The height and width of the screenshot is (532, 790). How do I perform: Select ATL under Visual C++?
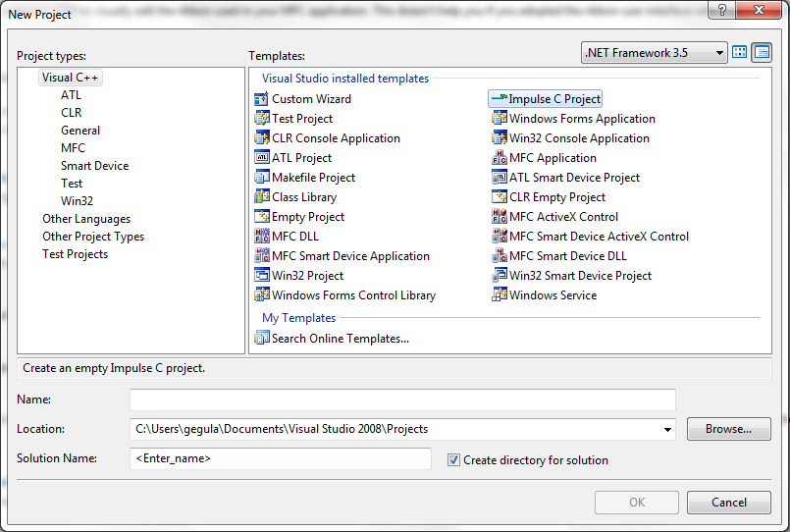click(x=71, y=95)
